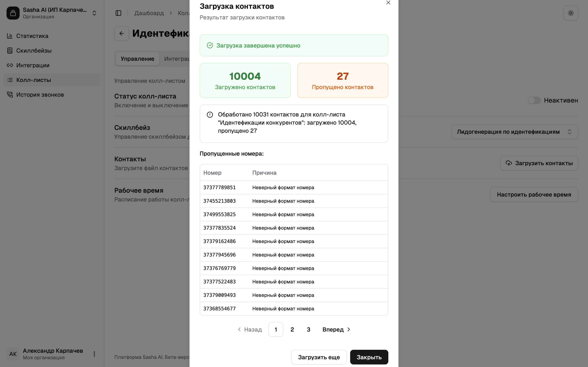Viewport: 588px width, 367px height.
Task: Click the Sasha AI organization logo
Action: coord(13,13)
